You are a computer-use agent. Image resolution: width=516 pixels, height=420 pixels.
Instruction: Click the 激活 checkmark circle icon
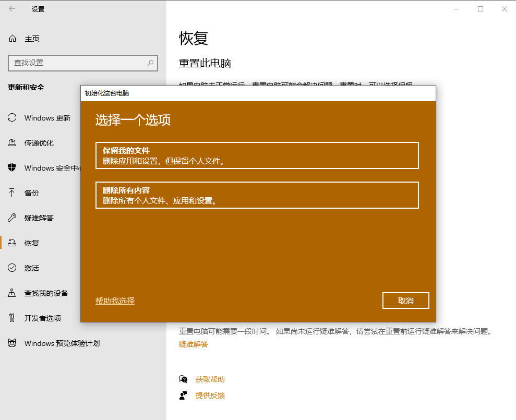(x=12, y=268)
